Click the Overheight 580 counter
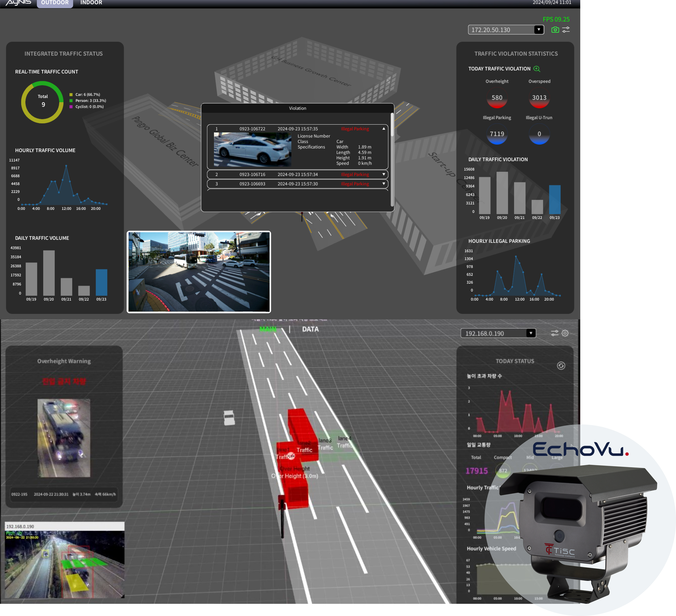The width and height of the screenshot is (676, 616). [497, 98]
